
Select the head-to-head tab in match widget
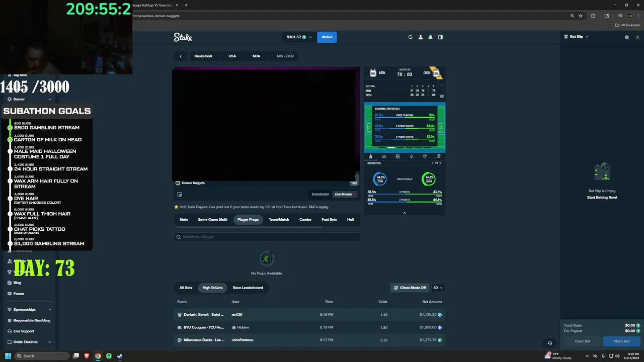click(384, 156)
